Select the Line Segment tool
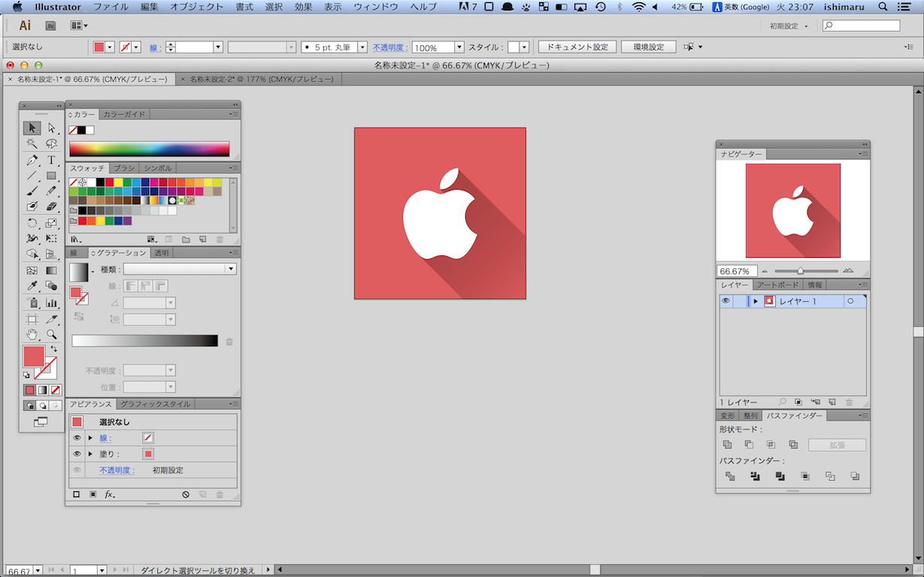 (32, 176)
